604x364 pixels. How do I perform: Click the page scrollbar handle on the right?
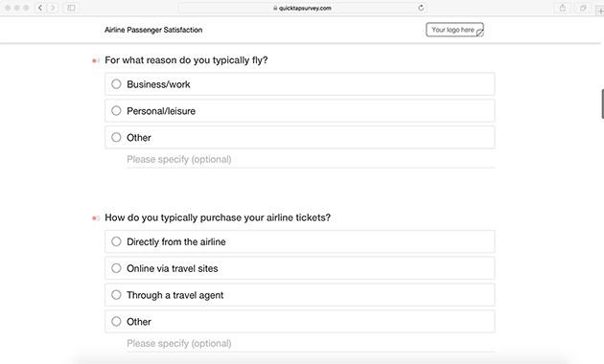tap(602, 103)
